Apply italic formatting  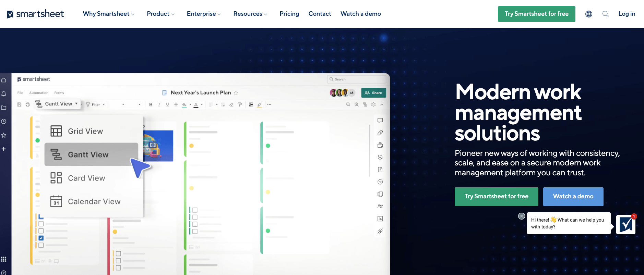click(159, 104)
